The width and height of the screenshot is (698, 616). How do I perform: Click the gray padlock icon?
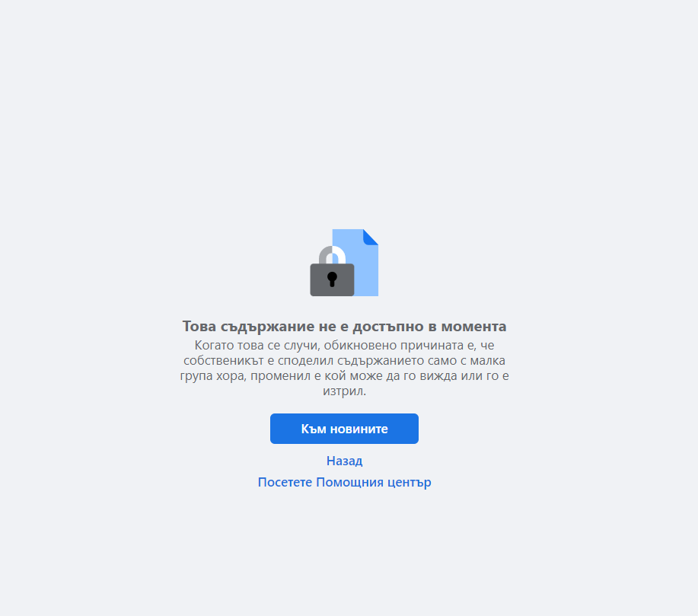[332, 271]
